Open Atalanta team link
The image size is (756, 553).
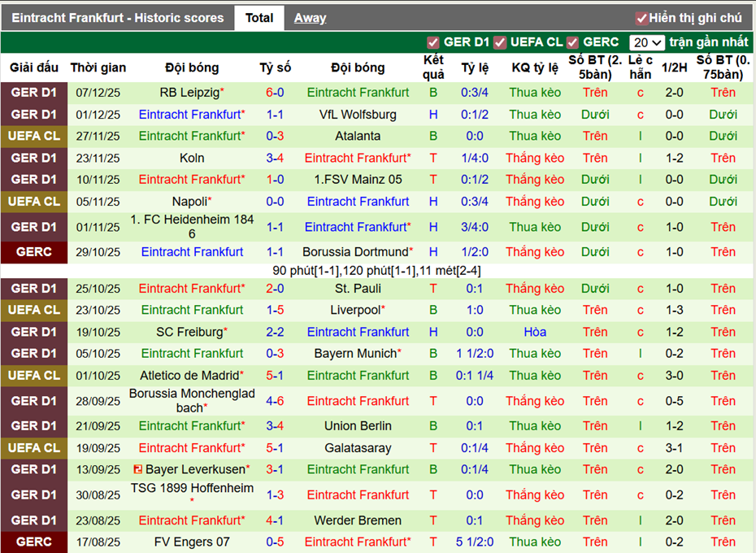point(358,136)
